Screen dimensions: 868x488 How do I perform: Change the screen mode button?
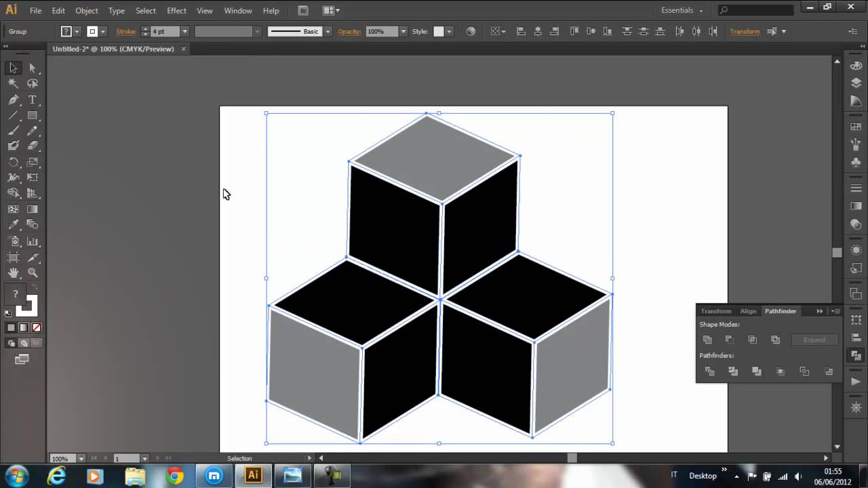click(x=22, y=360)
